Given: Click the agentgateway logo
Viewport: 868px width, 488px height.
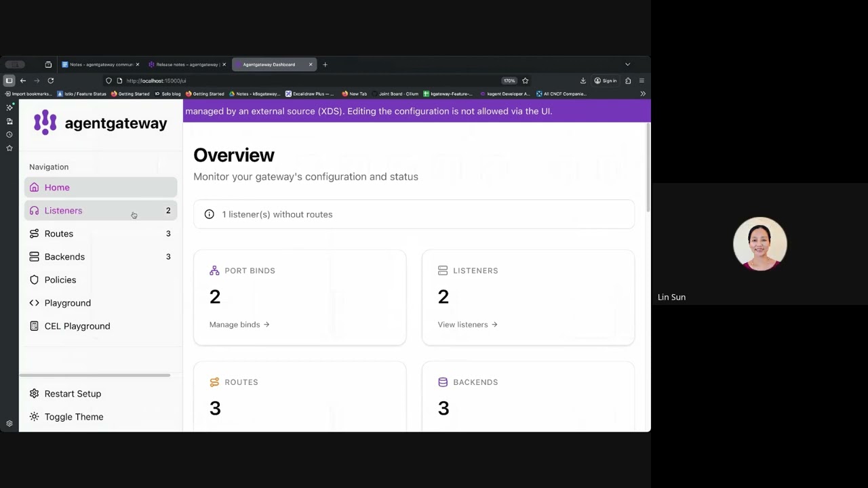Looking at the screenshot, I should 100,123.
